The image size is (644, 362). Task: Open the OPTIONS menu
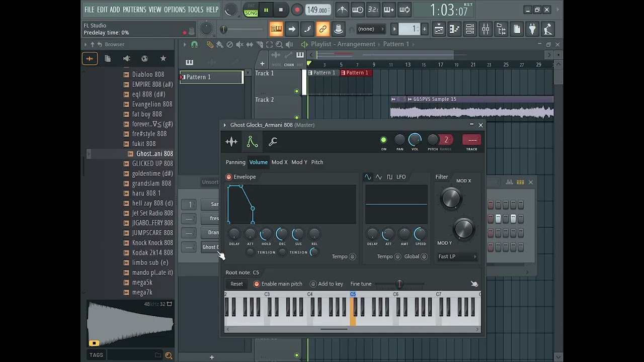point(175,10)
